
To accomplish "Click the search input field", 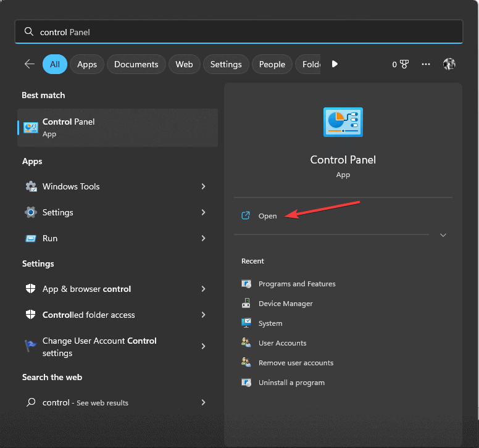I will [x=247, y=32].
